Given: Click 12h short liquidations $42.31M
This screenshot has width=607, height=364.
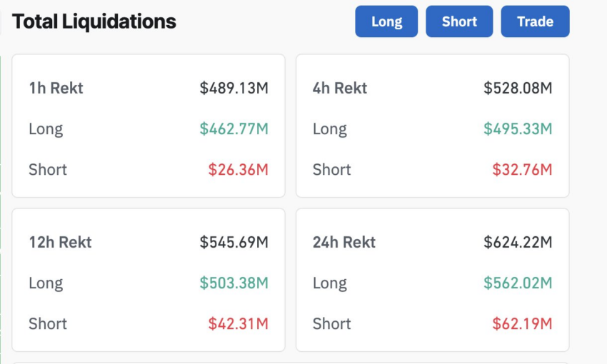Looking at the screenshot, I should [x=238, y=324].
